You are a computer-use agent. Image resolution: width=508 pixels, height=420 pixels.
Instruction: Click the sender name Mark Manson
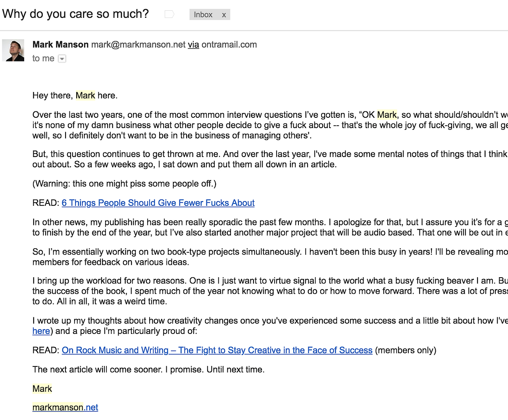[x=60, y=44]
